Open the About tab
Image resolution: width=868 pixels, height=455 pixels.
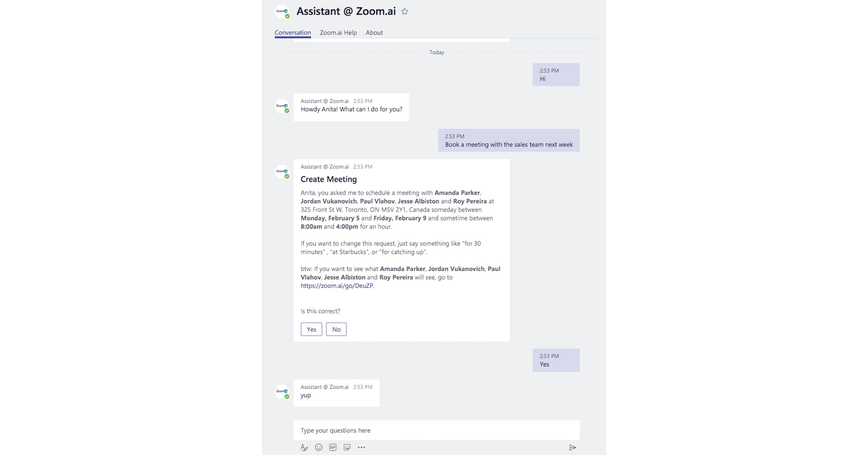point(374,33)
